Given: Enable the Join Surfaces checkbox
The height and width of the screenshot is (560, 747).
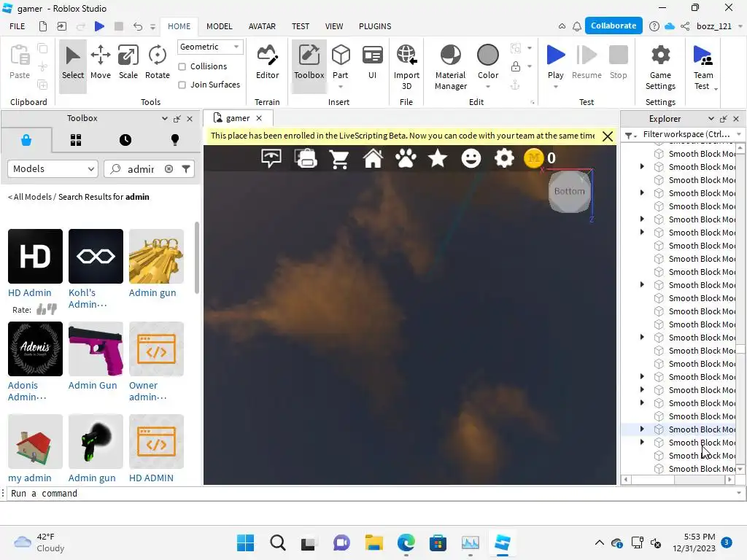Looking at the screenshot, I should point(182,85).
